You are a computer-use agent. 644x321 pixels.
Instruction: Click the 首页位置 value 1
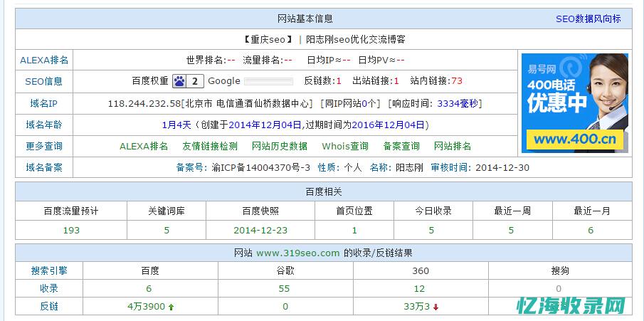tap(354, 230)
